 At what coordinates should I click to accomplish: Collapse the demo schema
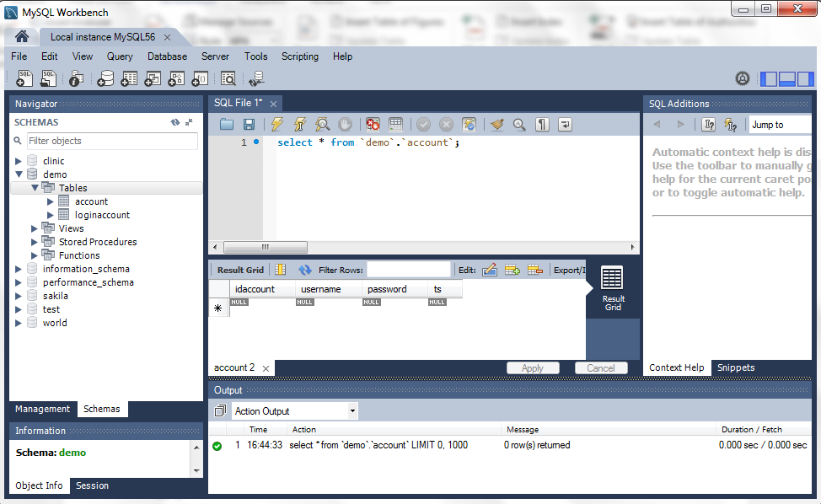19,174
